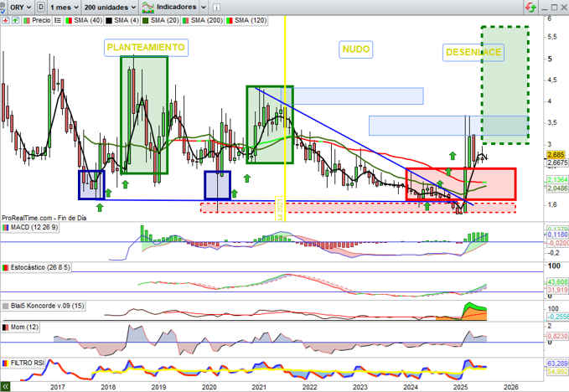Click the FILTRO RSI indicator color icon

(x=5, y=363)
